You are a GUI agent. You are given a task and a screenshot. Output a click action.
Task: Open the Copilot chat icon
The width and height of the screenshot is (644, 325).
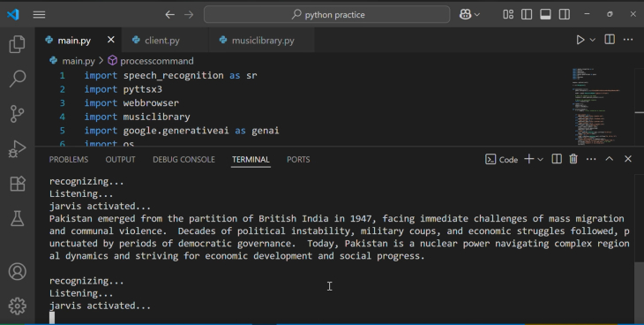[465, 14]
